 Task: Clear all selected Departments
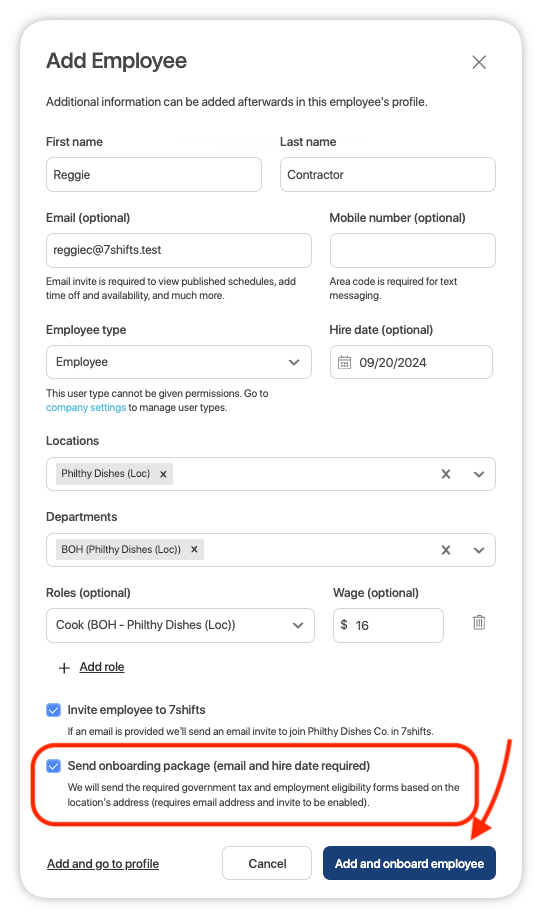(446, 550)
